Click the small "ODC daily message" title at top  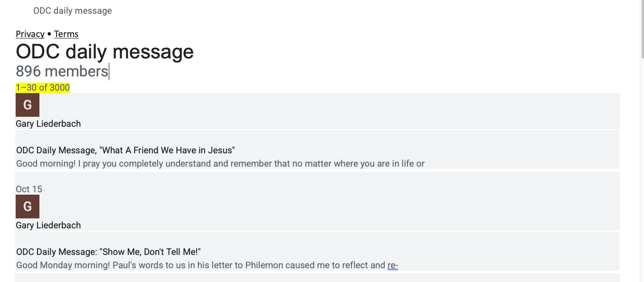pos(72,10)
